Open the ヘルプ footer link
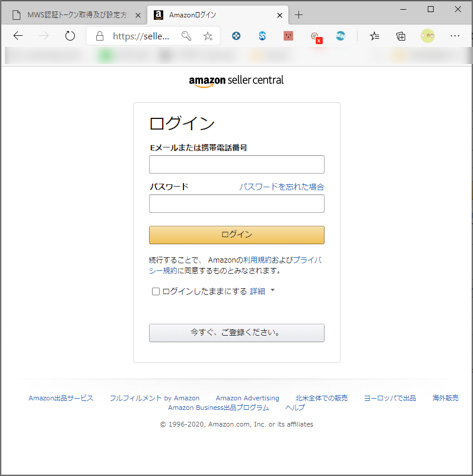This screenshot has width=473, height=476. point(295,408)
